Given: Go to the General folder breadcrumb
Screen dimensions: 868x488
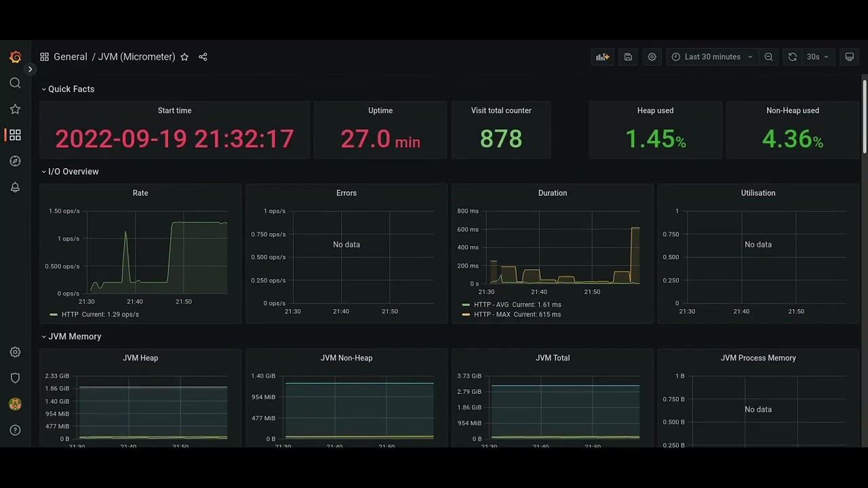Looking at the screenshot, I should point(71,57).
